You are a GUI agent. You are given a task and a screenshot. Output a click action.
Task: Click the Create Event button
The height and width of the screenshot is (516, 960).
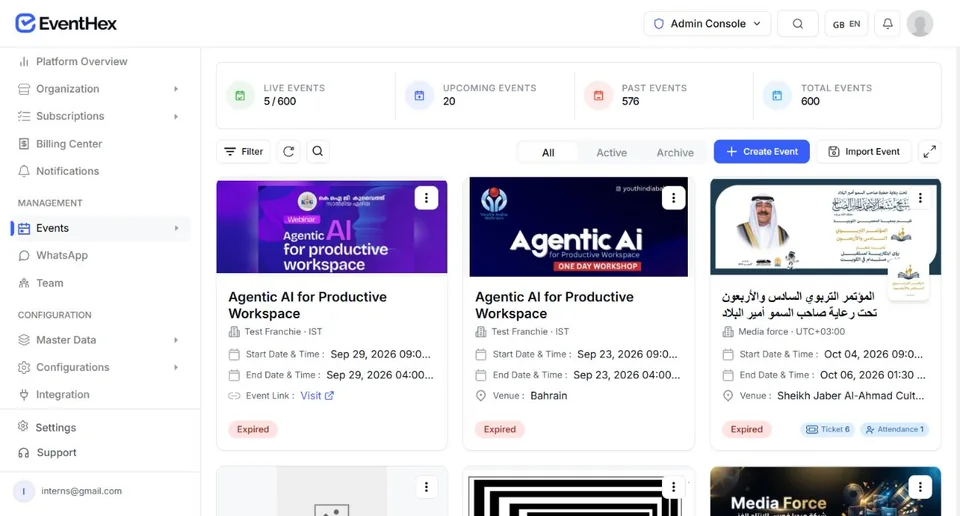pos(762,151)
